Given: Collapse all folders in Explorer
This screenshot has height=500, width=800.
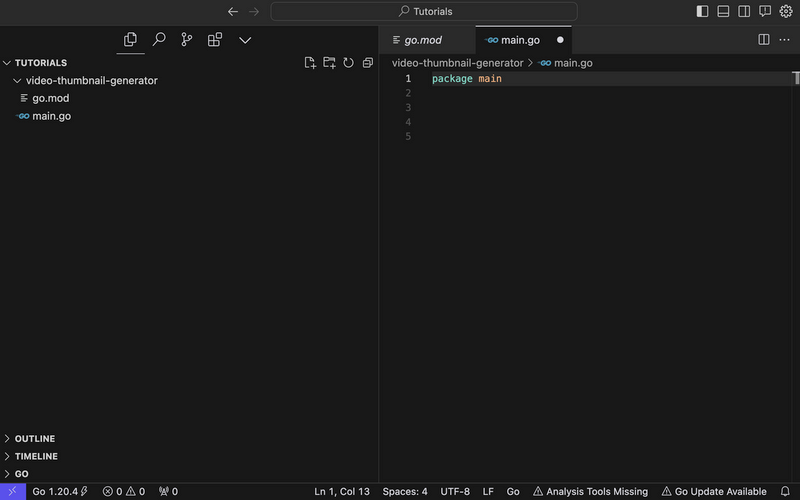Looking at the screenshot, I should point(367,63).
